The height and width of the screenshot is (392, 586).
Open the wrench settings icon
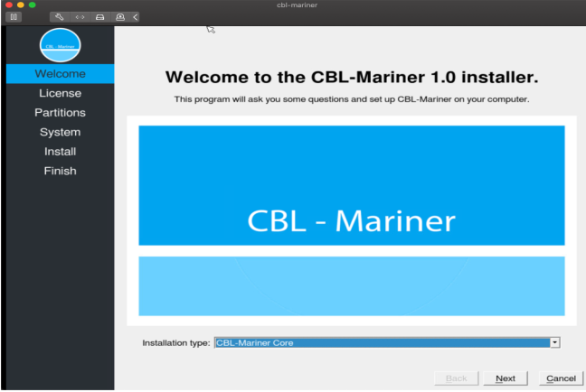(60, 17)
